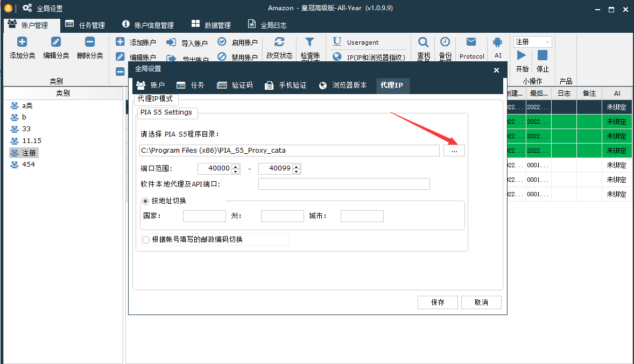Open the 浏览器版本 settings tab
This screenshot has height=364, width=634.
[343, 85]
